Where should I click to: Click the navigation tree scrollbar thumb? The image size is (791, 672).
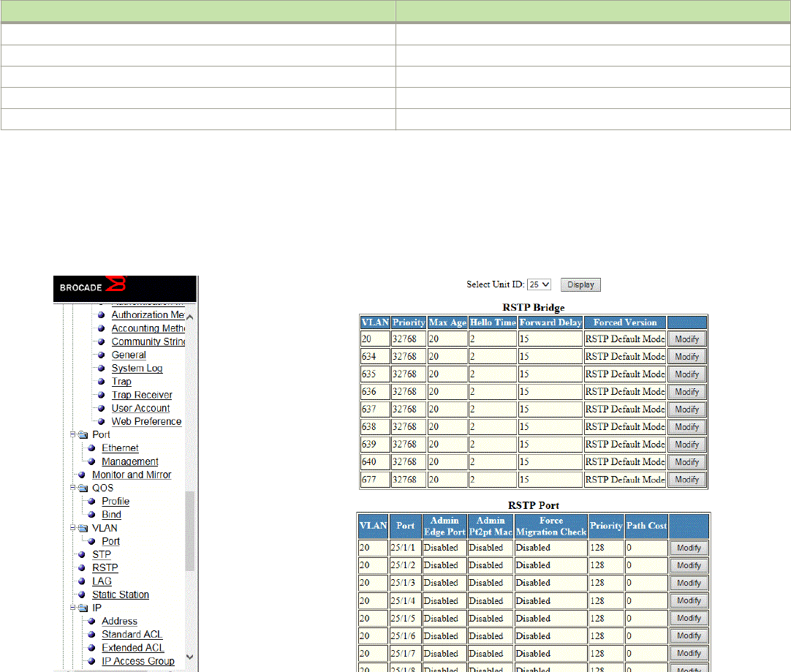[x=189, y=532]
